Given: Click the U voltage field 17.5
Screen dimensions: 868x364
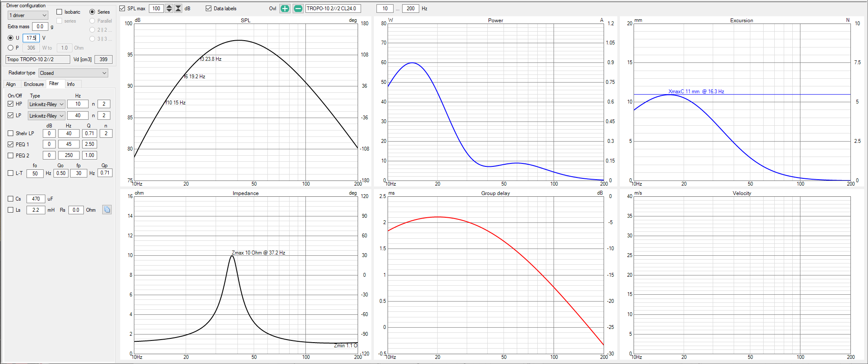Looking at the screenshot, I should coord(31,38).
